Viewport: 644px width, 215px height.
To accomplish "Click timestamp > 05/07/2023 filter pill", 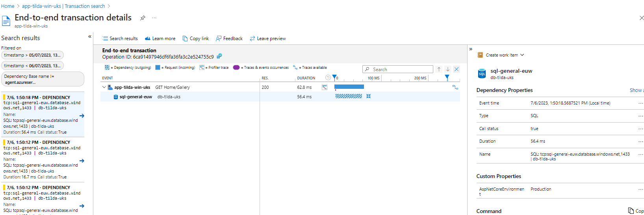I will point(32,55).
